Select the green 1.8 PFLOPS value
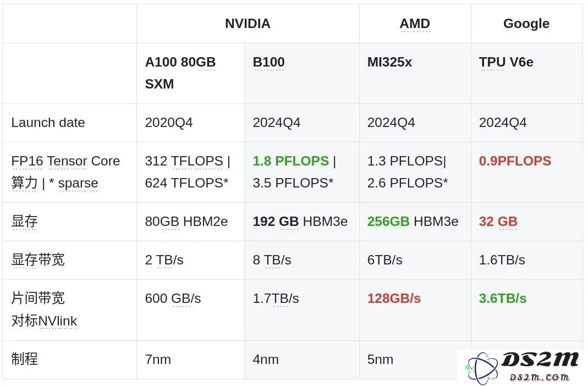The image size is (588, 387). pos(290,161)
